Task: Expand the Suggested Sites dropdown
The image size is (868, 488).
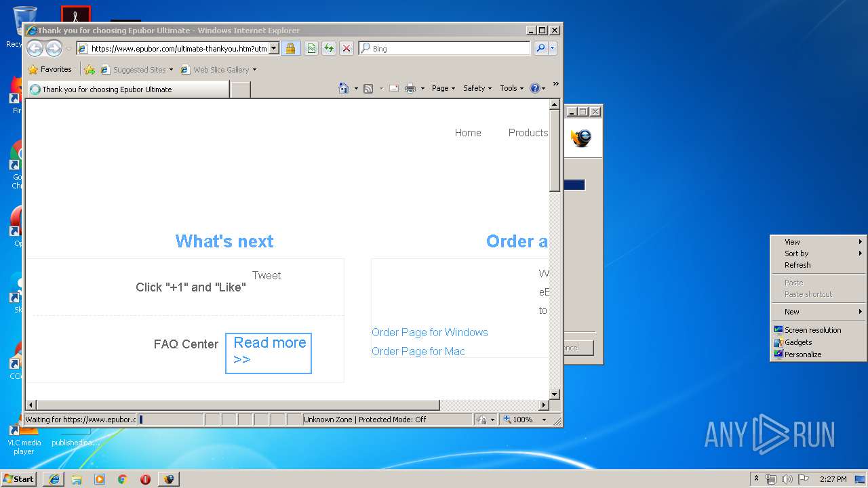Action: click(171, 69)
